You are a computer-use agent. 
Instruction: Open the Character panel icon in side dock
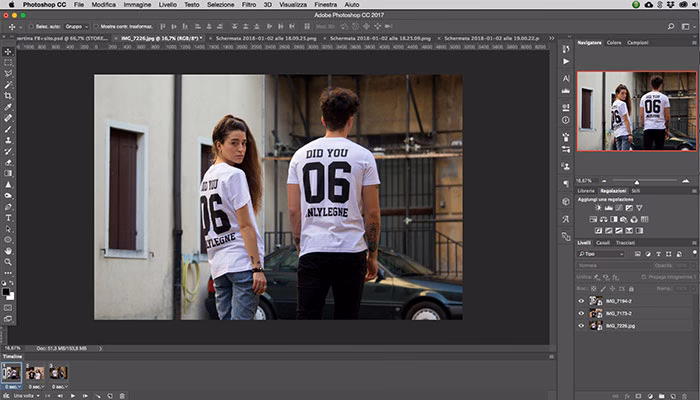coord(566,78)
